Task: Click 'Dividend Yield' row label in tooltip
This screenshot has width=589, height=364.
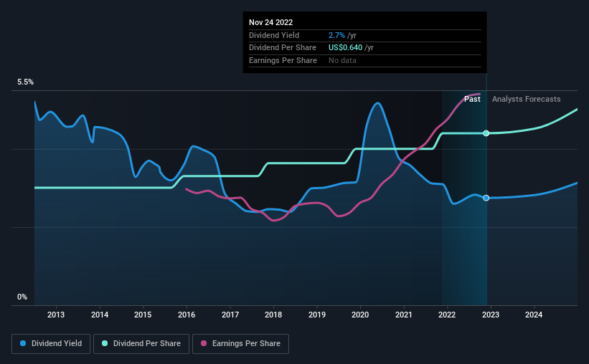Action: [x=274, y=35]
